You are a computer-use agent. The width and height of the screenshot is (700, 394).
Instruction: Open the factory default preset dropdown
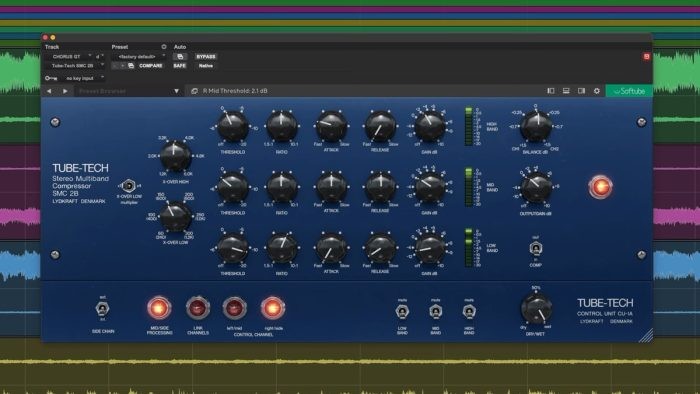click(139, 57)
